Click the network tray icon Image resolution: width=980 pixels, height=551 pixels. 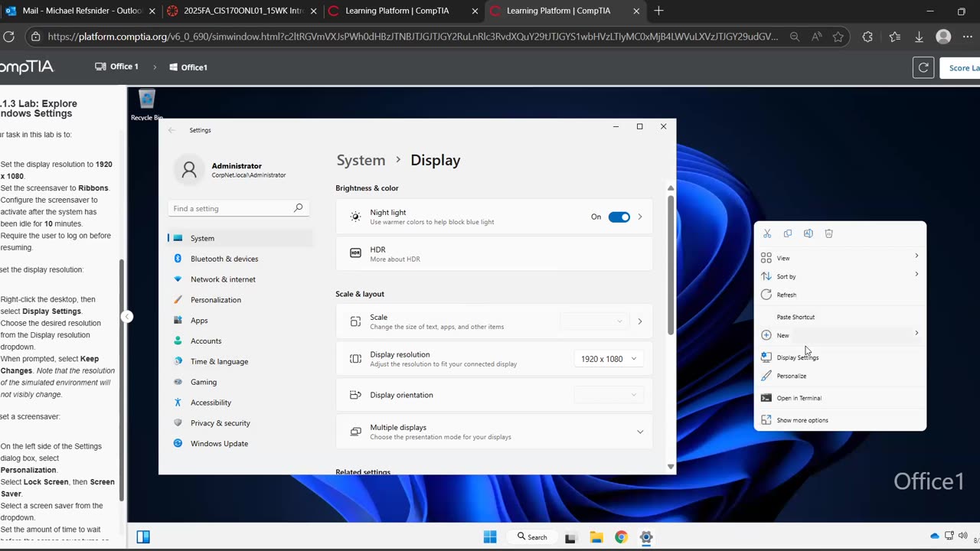[x=949, y=536]
